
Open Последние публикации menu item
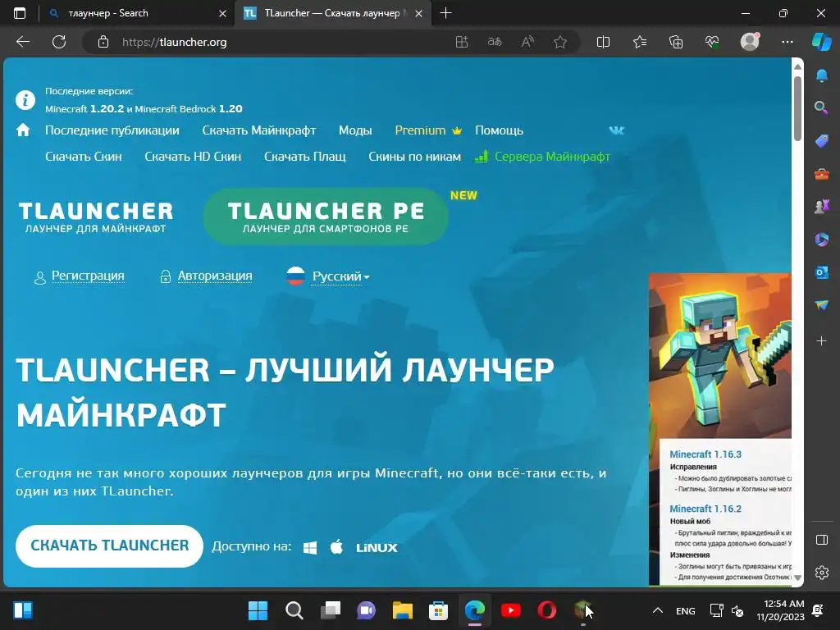pyautogui.click(x=112, y=130)
